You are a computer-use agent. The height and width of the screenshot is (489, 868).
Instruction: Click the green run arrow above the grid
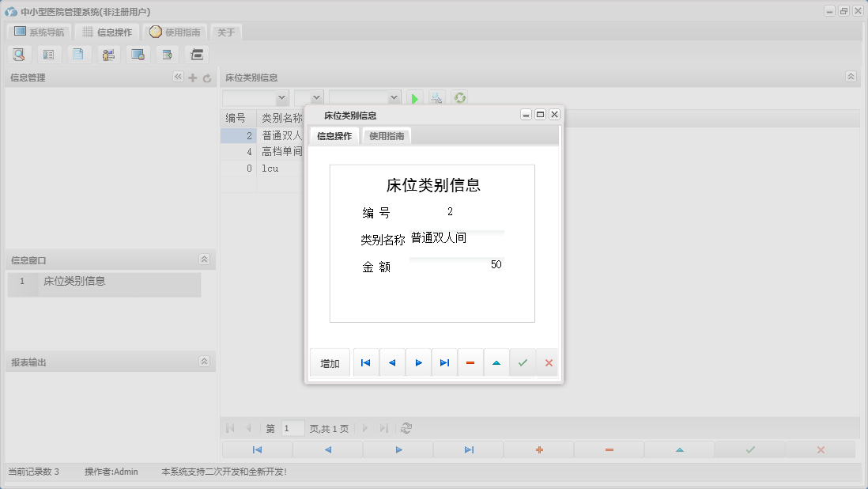click(x=414, y=98)
